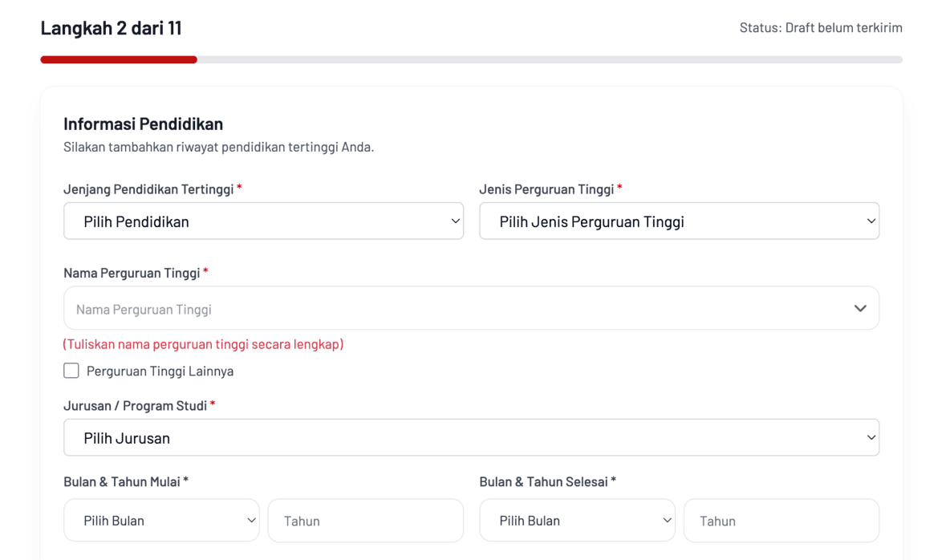Click the 'Langkah 2 dari 11' heading
The width and height of the screenshot is (950, 560).
(x=111, y=28)
